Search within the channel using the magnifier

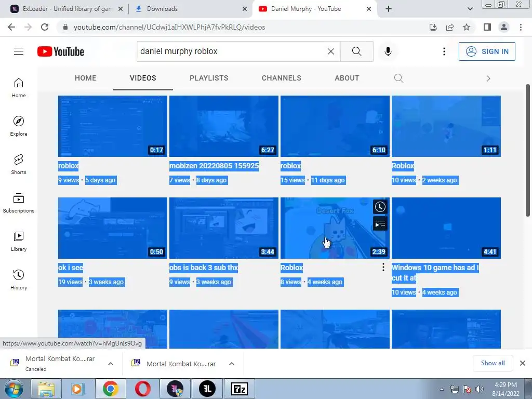[x=398, y=78]
